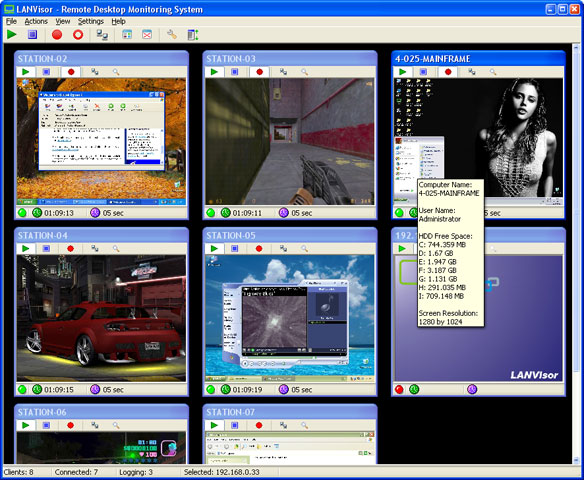
Task: Click the arrange windows icon in main toolbar
Action: 193,35
